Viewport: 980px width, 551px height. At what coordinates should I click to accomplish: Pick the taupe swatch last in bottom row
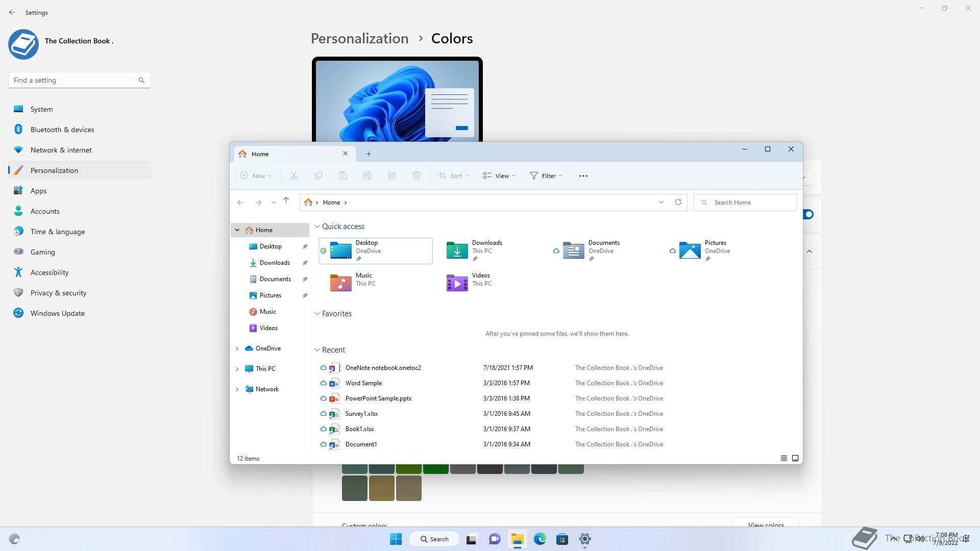point(409,488)
